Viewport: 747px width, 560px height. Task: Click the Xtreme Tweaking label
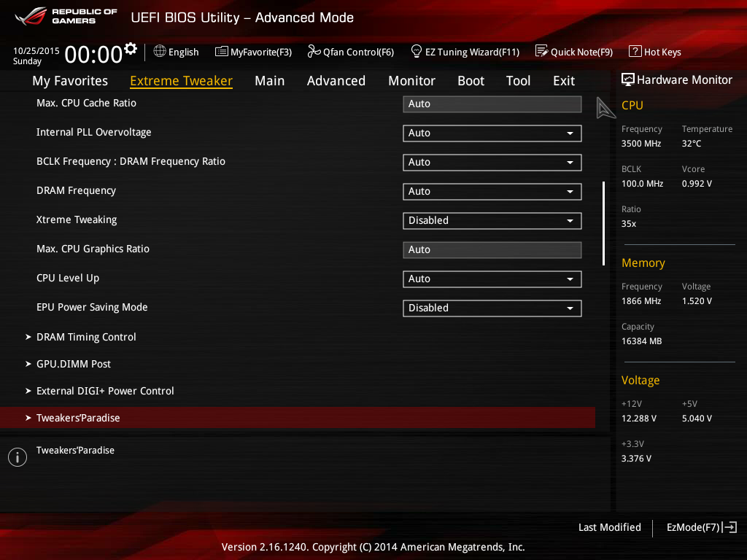tap(77, 219)
